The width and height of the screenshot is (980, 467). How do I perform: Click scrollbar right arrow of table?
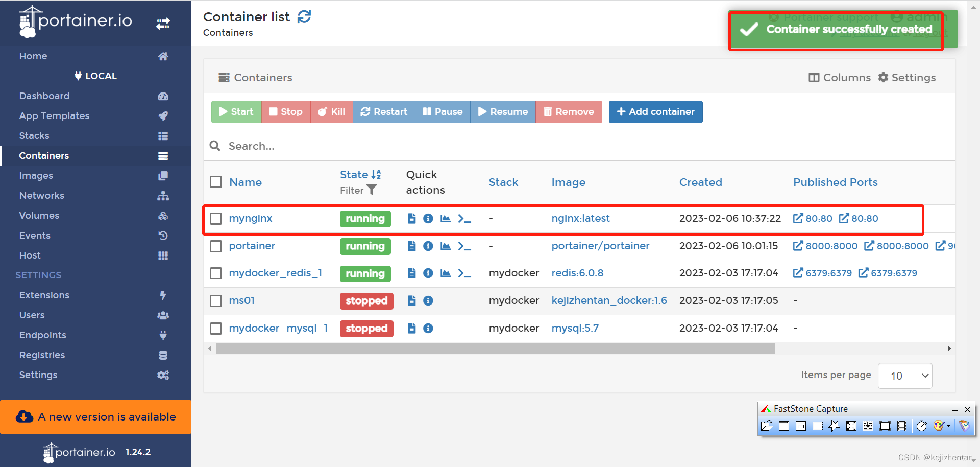(949, 349)
